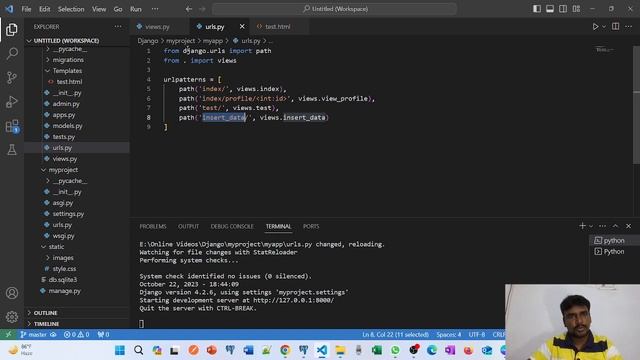
Task: Open the Run menu
Action: pos(136,9)
